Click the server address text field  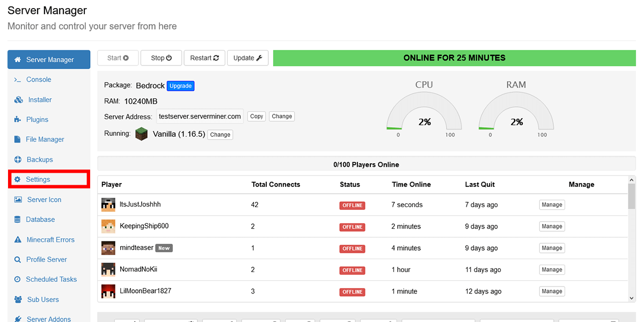point(200,116)
